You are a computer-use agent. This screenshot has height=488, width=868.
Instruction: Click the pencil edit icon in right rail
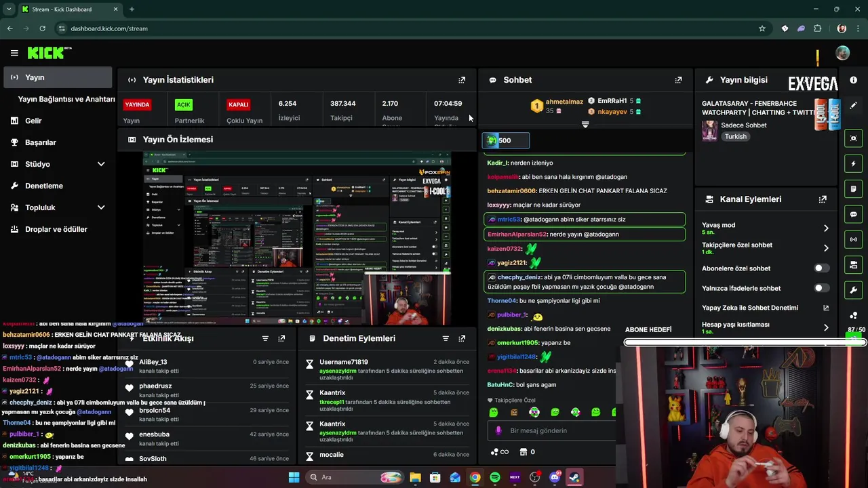[x=853, y=106]
